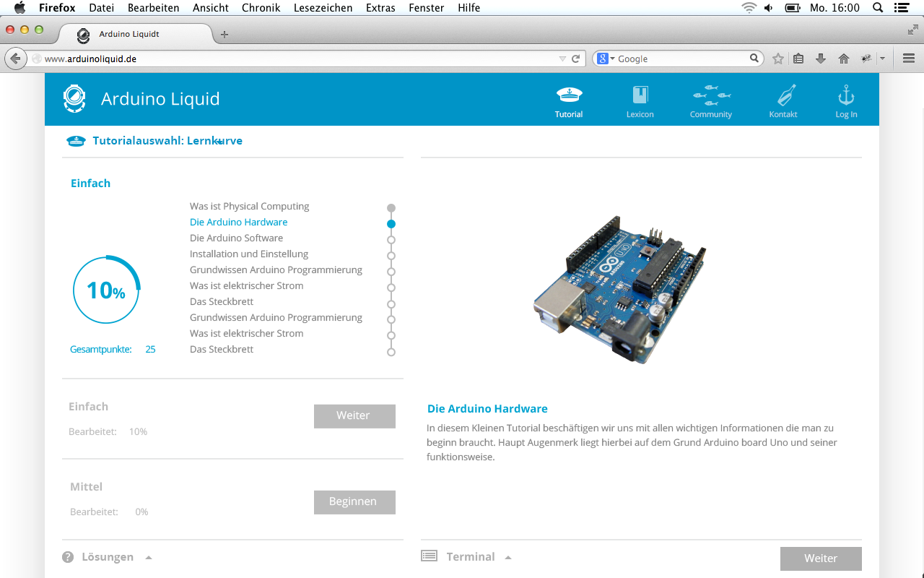Open the Ansicht menu
Image resolution: width=924 pixels, height=578 pixels.
click(211, 8)
